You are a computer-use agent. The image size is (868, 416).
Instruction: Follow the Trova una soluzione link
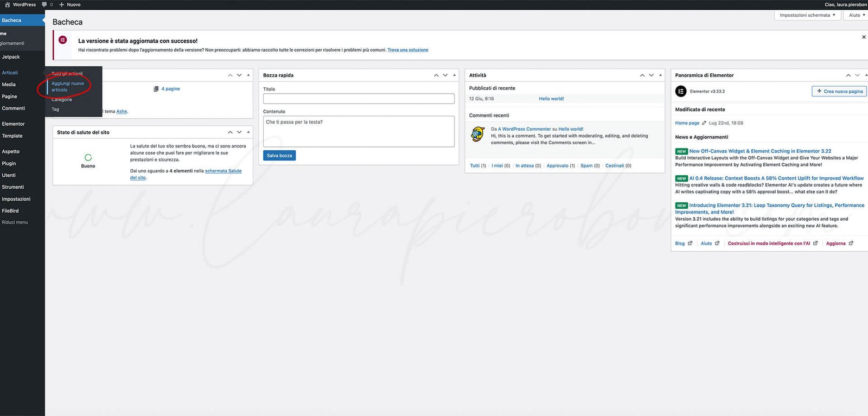[407, 50]
